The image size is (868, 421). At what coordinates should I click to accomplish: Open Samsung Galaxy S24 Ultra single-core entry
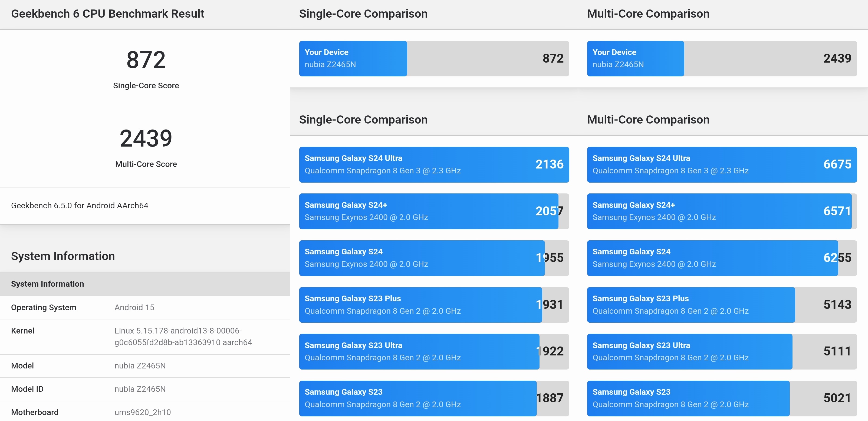[x=434, y=165]
